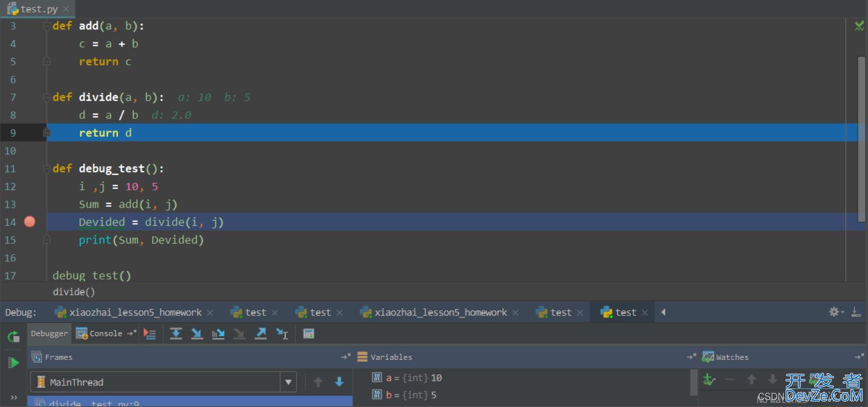The width and height of the screenshot is (868, 407).
Task: Click the Variables panel icon
Action: coord(363,357)
